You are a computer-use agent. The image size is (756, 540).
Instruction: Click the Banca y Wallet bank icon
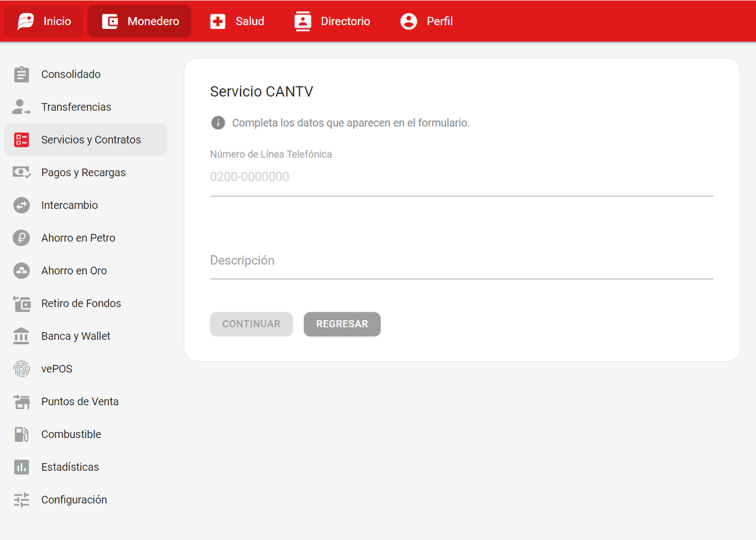tap(21, 336)
